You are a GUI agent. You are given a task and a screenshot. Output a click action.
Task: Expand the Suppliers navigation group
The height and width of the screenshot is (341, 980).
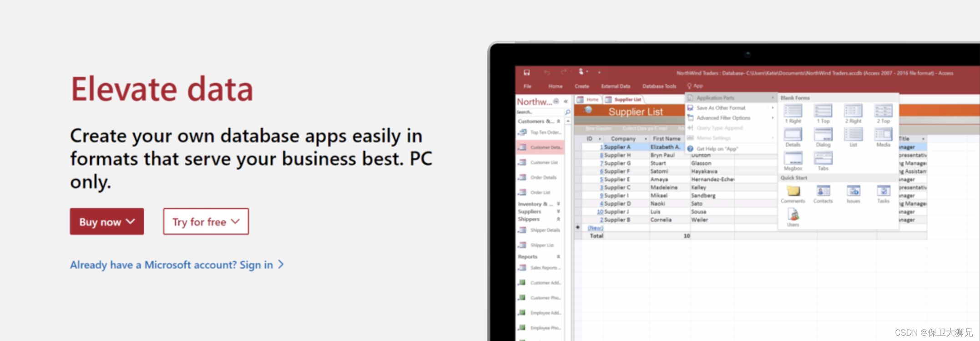(x=539, y=211)
